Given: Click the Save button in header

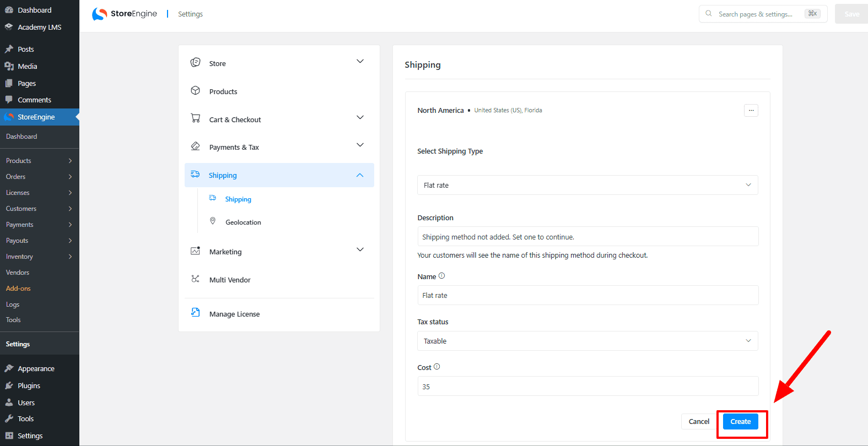Looking at the screenshot, I should pyautogui.click(x=851, y=14).
